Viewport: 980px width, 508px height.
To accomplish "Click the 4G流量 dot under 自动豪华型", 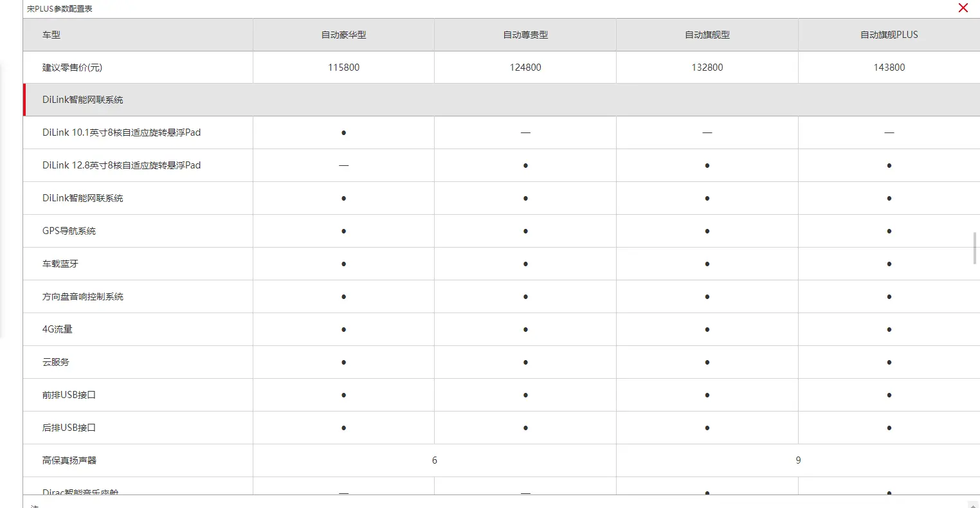I will pyautogui.click(x=343, y=329).
